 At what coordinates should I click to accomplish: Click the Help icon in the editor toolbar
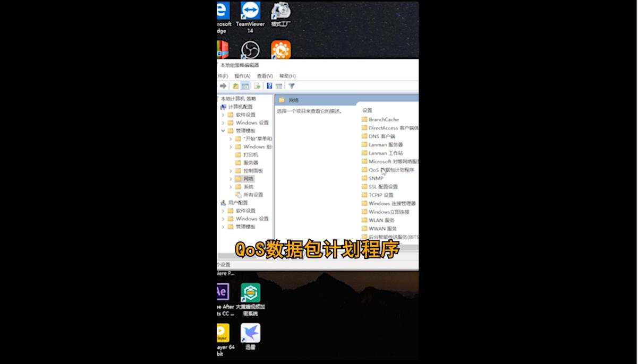pyautogui.click(x=268, y=85)
